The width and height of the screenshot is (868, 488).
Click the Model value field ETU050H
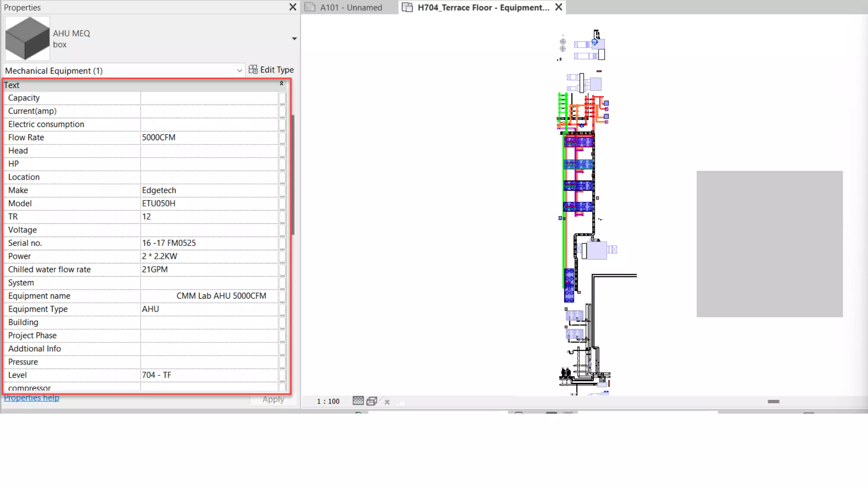pos(209,203)
